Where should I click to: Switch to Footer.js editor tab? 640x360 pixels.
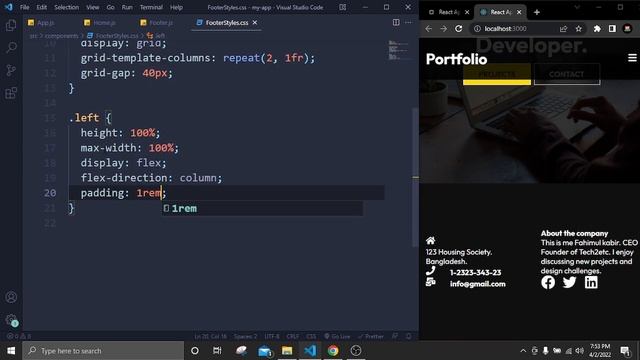[157, 23]
